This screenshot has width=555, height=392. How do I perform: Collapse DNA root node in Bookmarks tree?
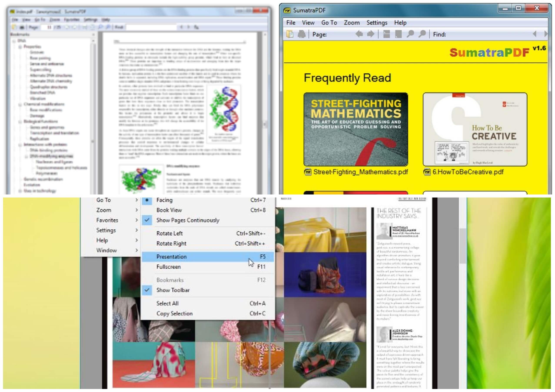click(x=14, y=41)
